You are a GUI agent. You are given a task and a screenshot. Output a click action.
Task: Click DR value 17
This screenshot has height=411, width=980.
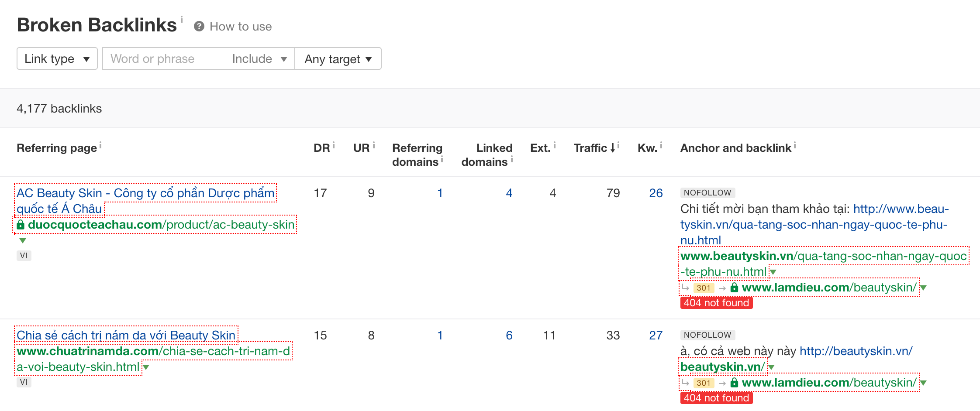(320, 193)
